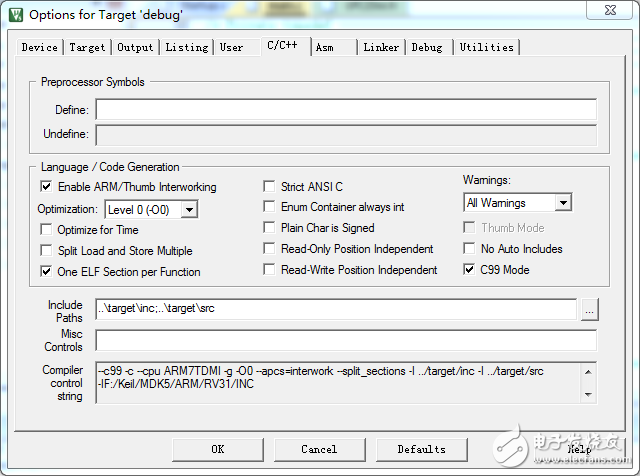Click the Define preprocessor symbols field

pos(345,110)
